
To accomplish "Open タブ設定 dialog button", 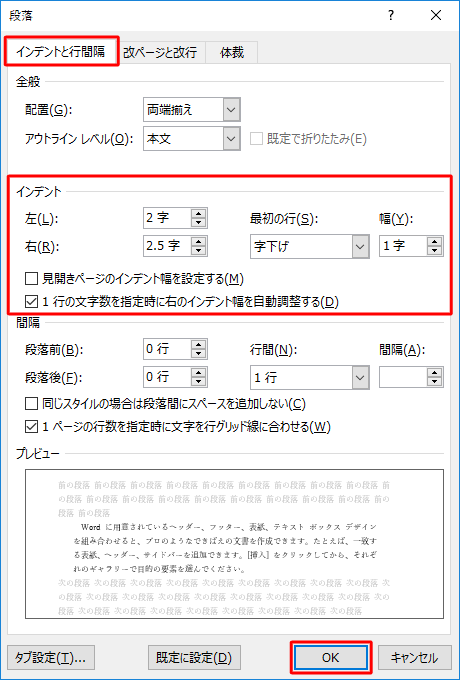I will [x=51, y=657].
